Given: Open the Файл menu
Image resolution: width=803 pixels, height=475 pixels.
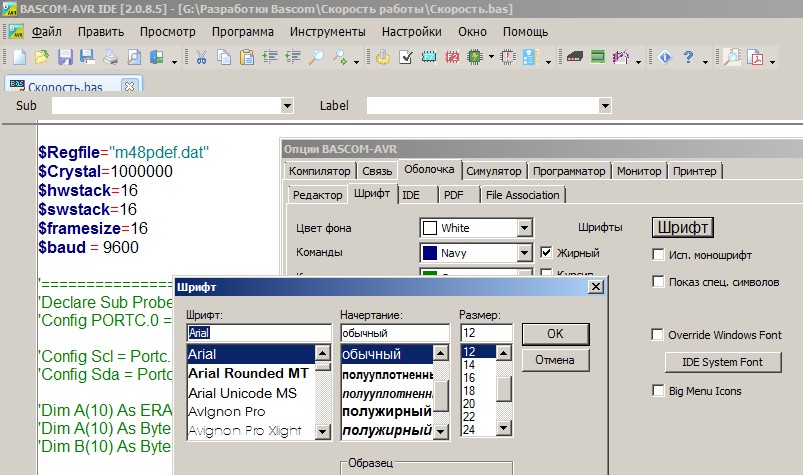Looking at the screenshot, I should click(47, 32).
